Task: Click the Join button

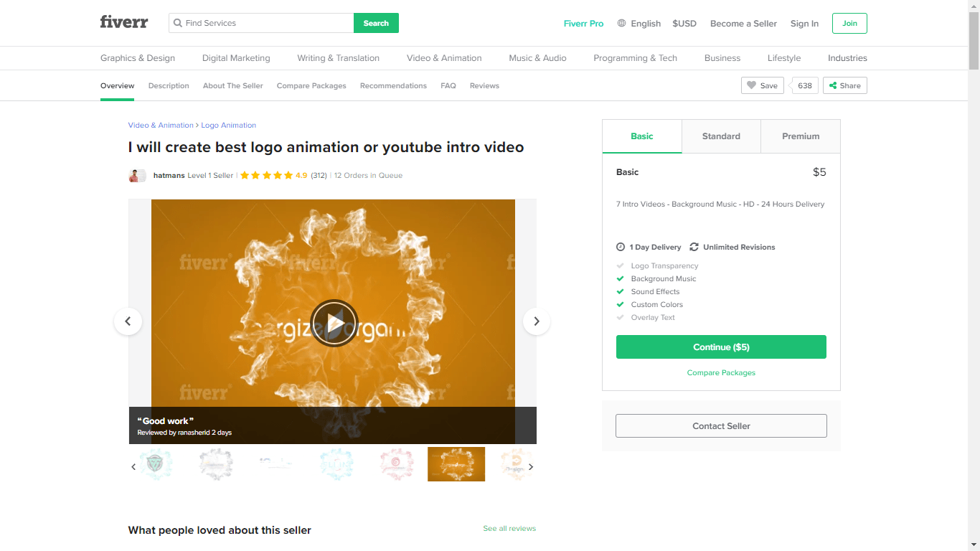Action: tap(849, 23)
